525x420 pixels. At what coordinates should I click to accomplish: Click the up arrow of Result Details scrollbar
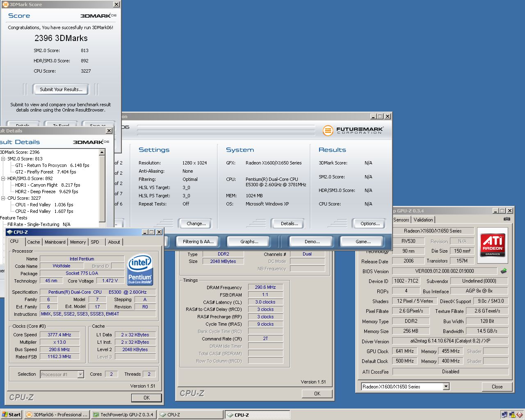(x=102, y=152)
